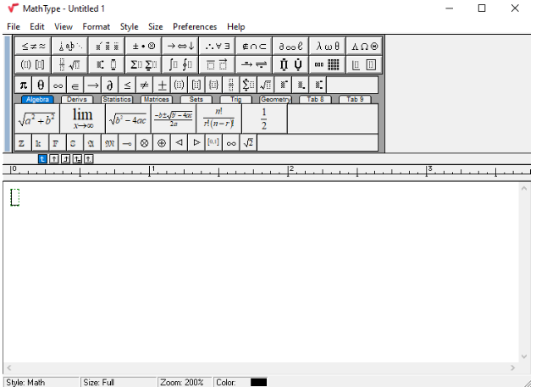This screenshot has width=536, height=392.
Task: Open the miscellaneous symbols palette (∂∞ℓ)
Action: [290, 46]
